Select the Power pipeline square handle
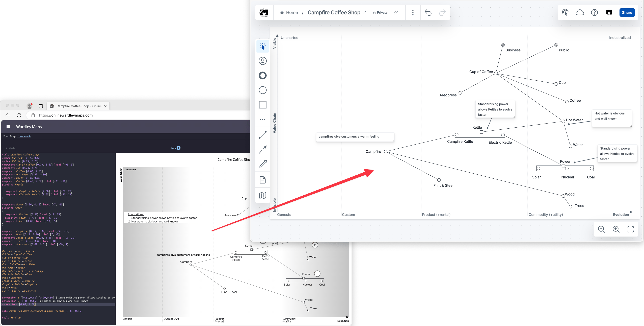This screenshot has width=644, height=326. [563, 166]
